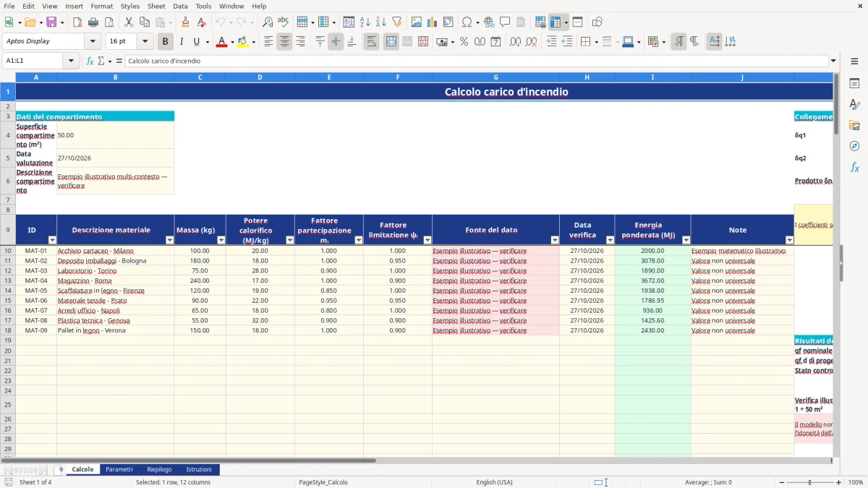Open the Export as PDF tool
868x488 pixels.
point(77,22)
